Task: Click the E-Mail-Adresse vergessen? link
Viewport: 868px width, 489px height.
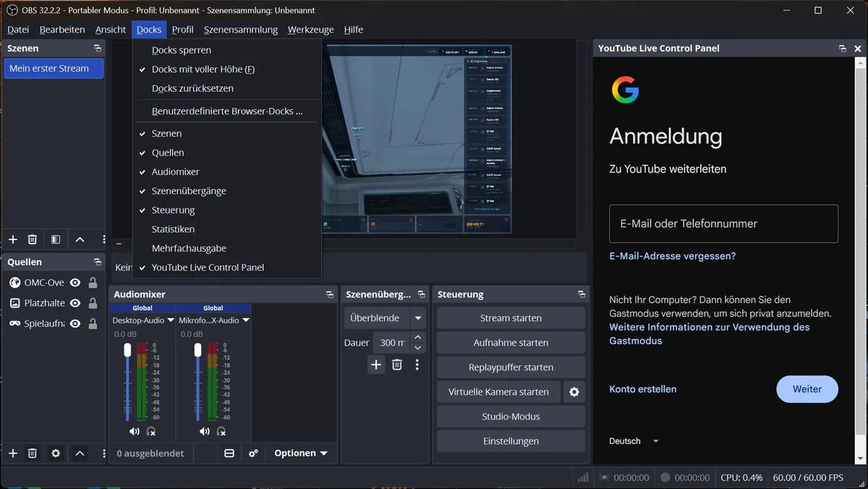Action: [x=673, y=256]
